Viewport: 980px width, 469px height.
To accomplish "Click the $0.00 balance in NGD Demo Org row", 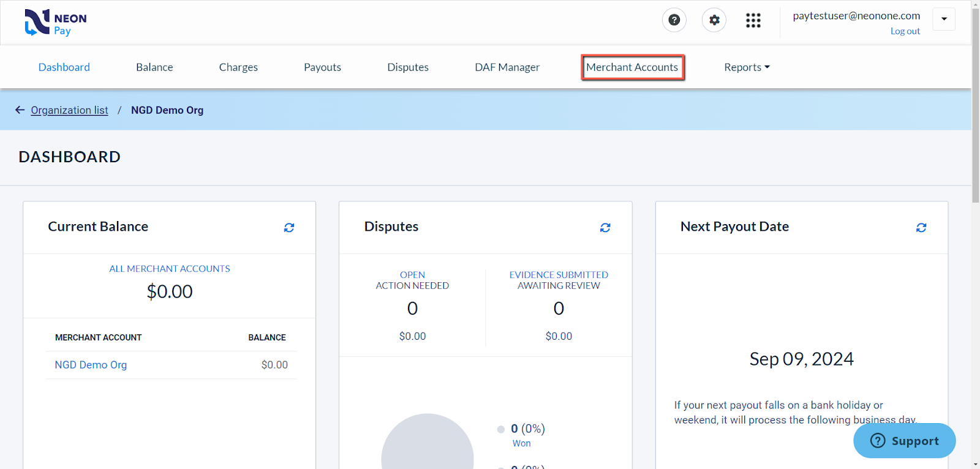I will pyautogui.click(x=274, y=365).
